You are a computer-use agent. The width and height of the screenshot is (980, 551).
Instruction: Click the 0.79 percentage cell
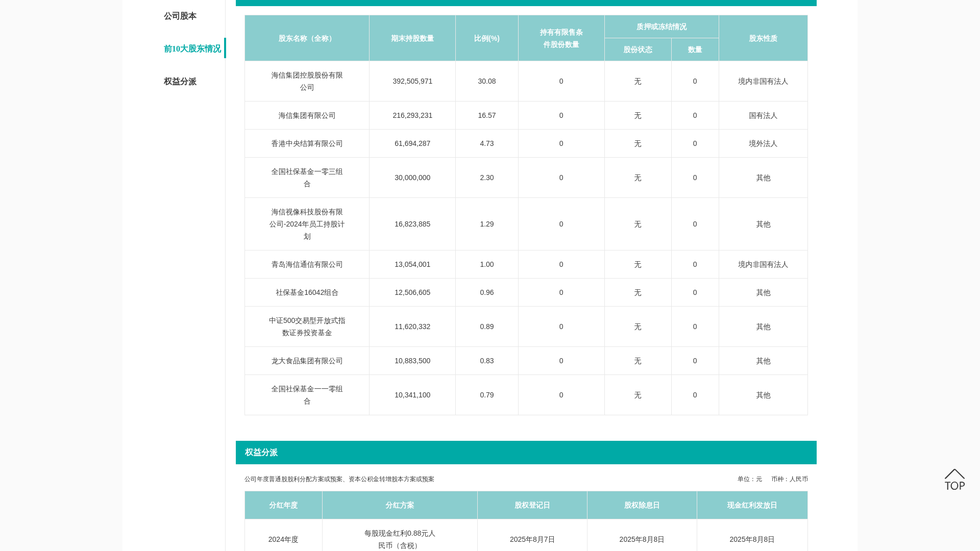(487, 395)
